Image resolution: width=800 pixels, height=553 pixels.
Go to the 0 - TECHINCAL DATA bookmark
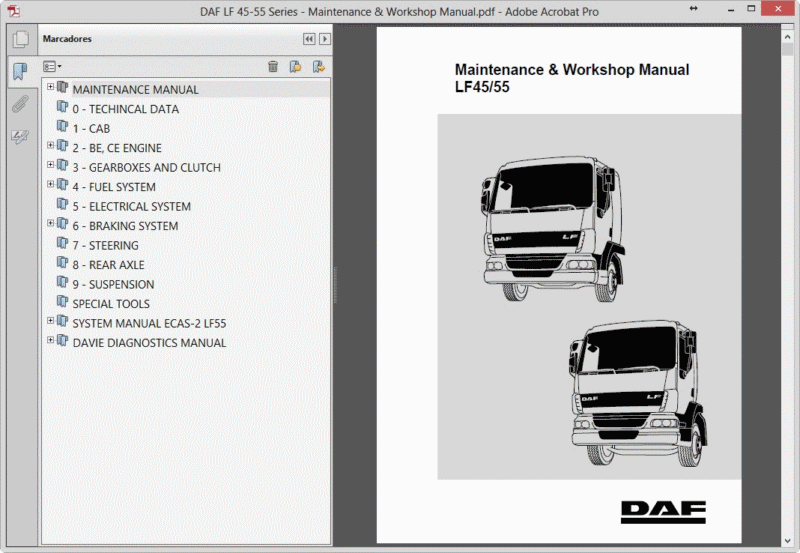pyautogui.click(x=126, y=109)
